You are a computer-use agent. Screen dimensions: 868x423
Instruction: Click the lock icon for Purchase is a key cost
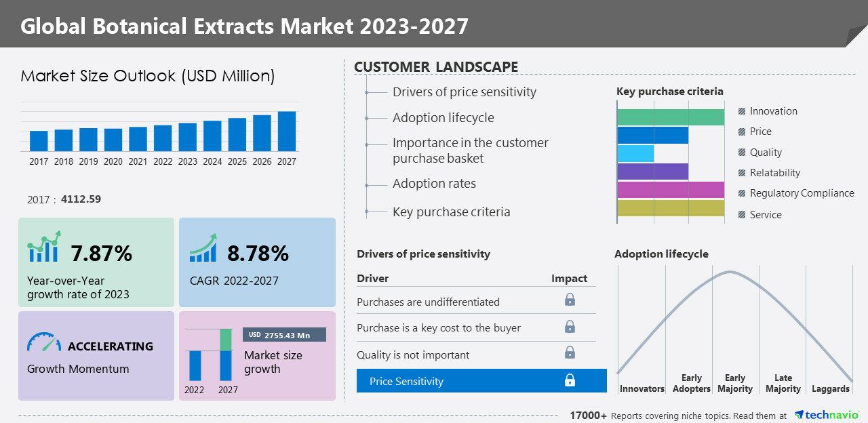pos(570,327)
